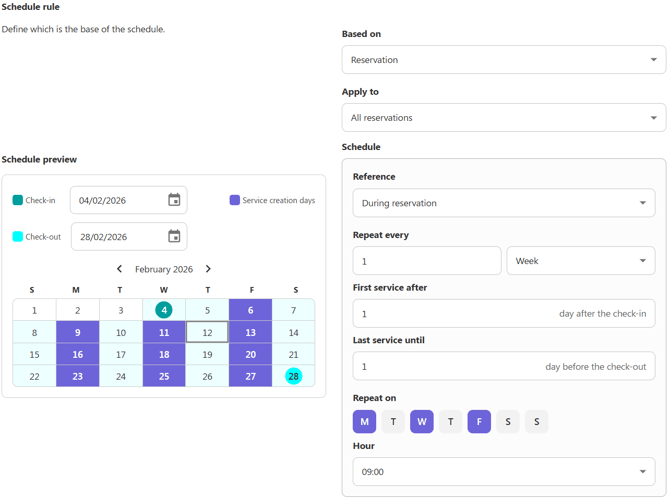Expand the Reference During reservation dropdown

tap(503, 203)
